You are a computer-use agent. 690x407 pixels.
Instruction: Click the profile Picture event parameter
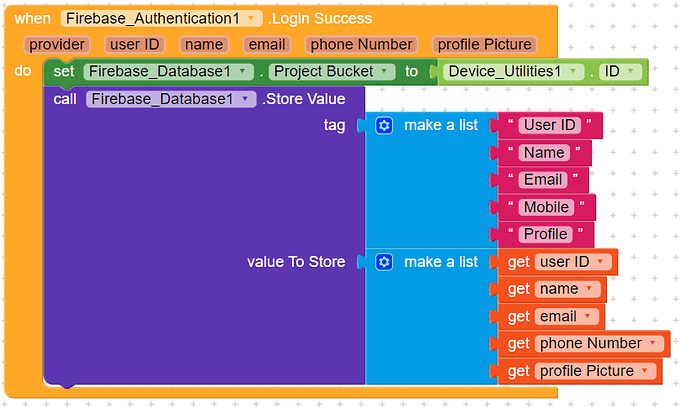[x=484, y=45]
